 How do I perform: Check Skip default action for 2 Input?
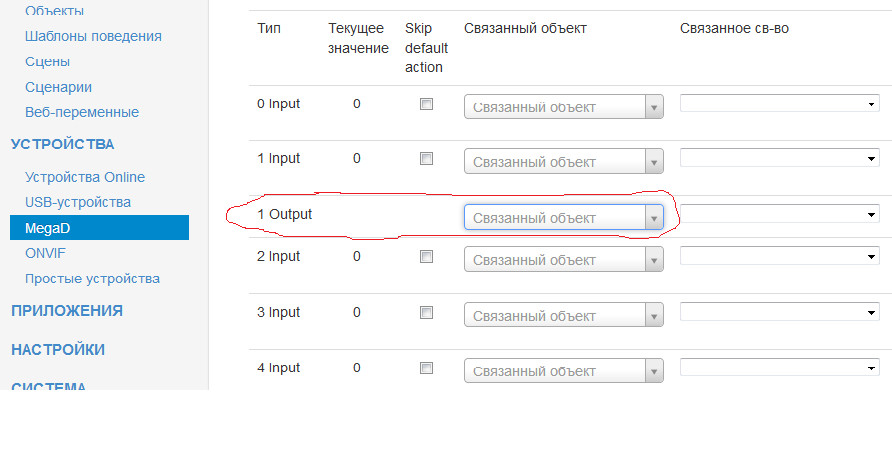pyautogui.click(x=427, y=256)
